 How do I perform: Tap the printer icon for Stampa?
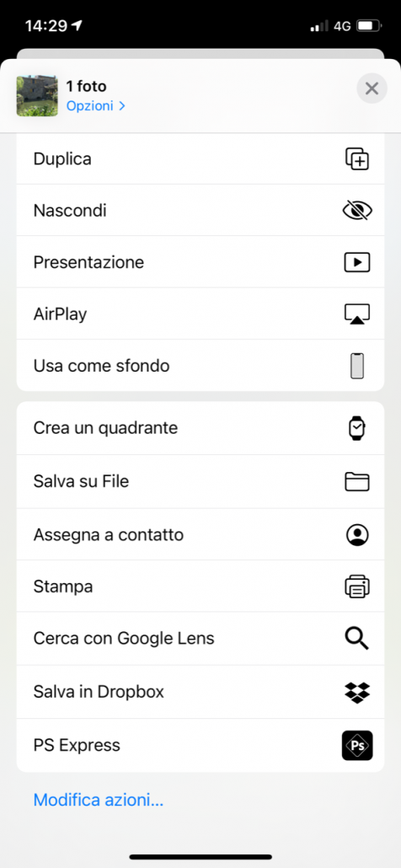click(x=356, y=587)
